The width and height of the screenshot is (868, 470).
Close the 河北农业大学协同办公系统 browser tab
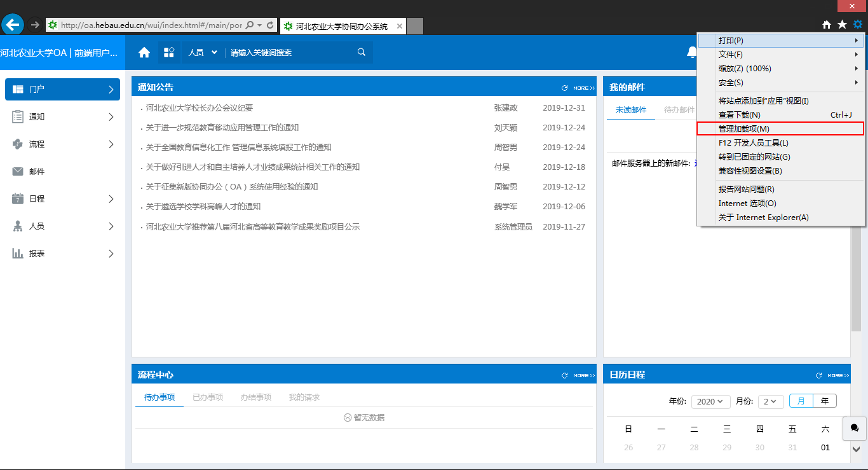pos(399,26)
